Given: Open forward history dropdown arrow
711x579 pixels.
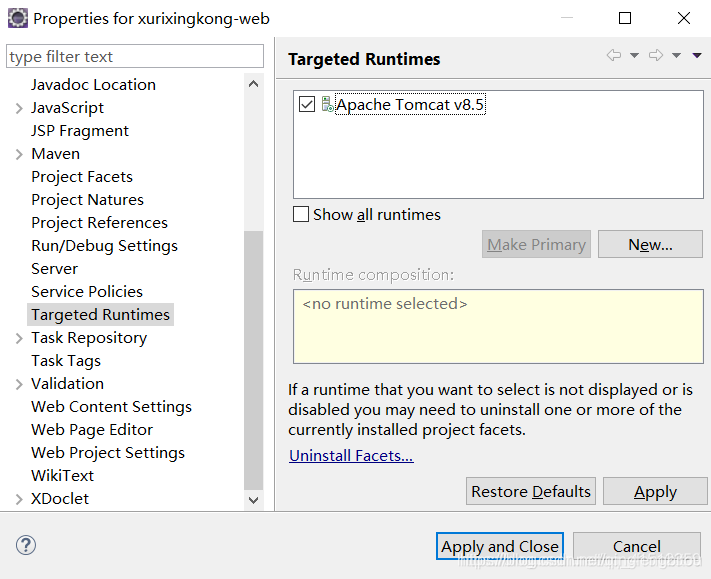Looking at the screenshot, I should click(x=676, y=55).
